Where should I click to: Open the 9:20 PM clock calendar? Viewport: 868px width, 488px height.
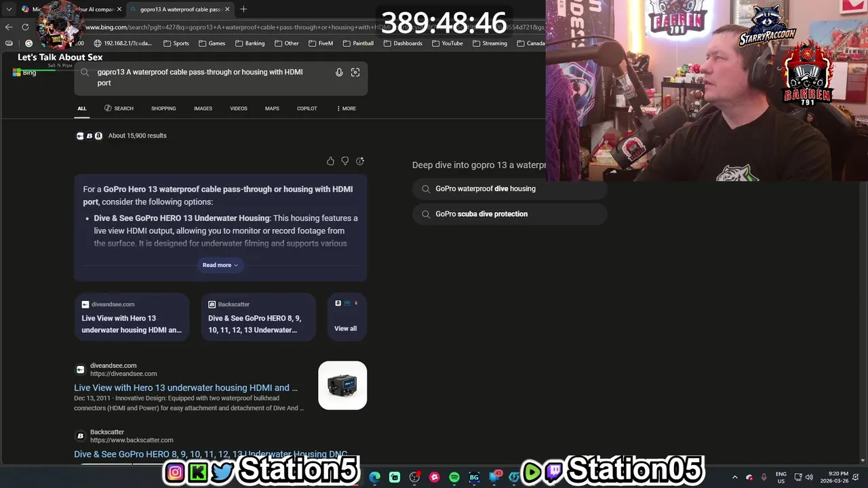[x=834, y=477]
